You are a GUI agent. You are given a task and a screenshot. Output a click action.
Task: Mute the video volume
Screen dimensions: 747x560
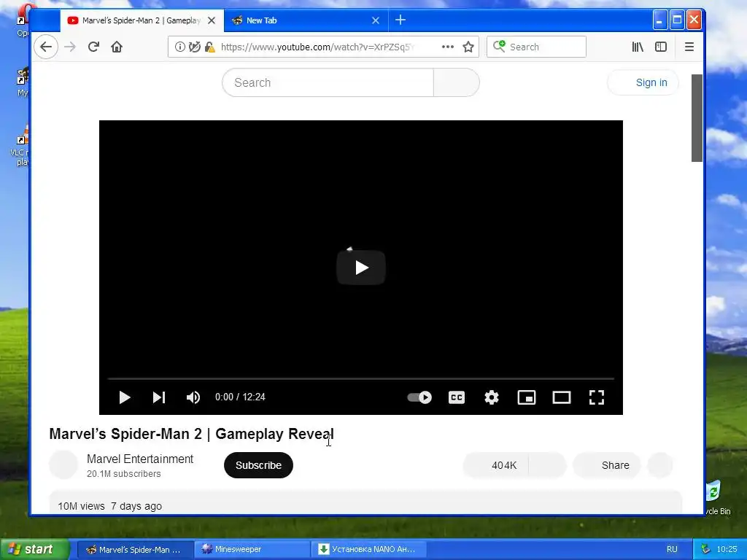coord(193,397)
